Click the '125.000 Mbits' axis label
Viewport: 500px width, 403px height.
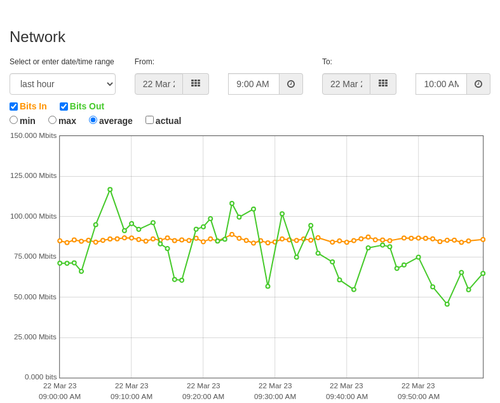tap(33, 175)
